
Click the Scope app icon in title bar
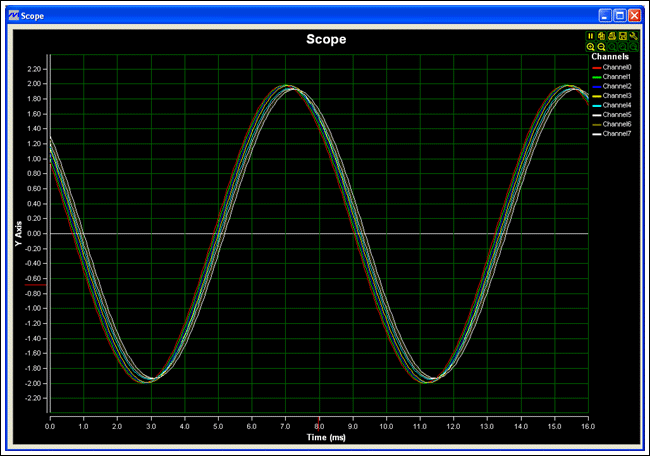tap(11, 16)
